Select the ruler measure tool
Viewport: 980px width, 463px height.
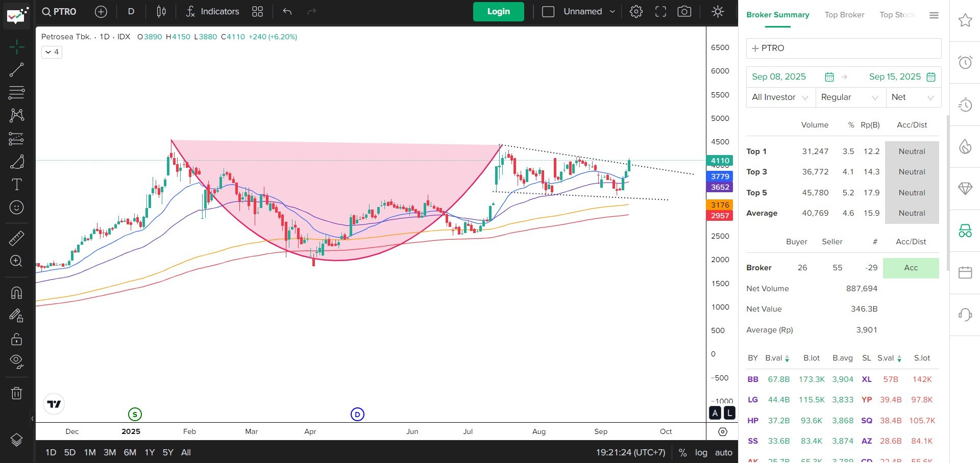point(16,238)
